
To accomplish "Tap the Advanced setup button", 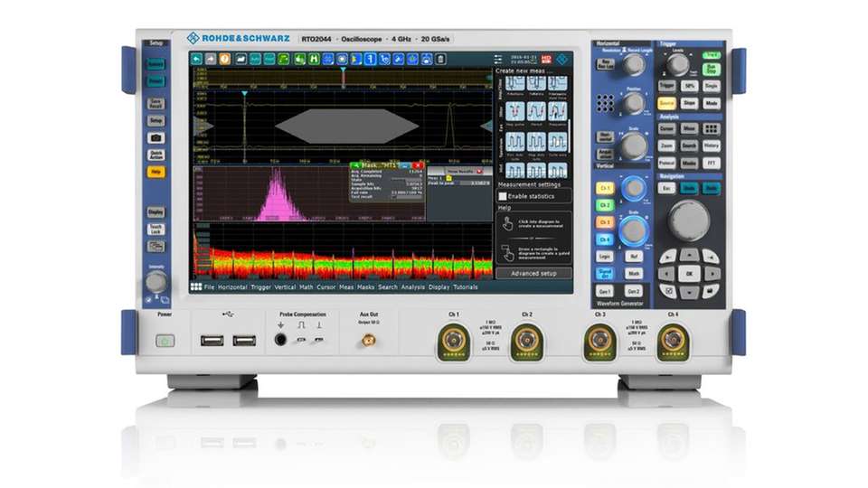I will pyautogui.click(x=533, y=273).
